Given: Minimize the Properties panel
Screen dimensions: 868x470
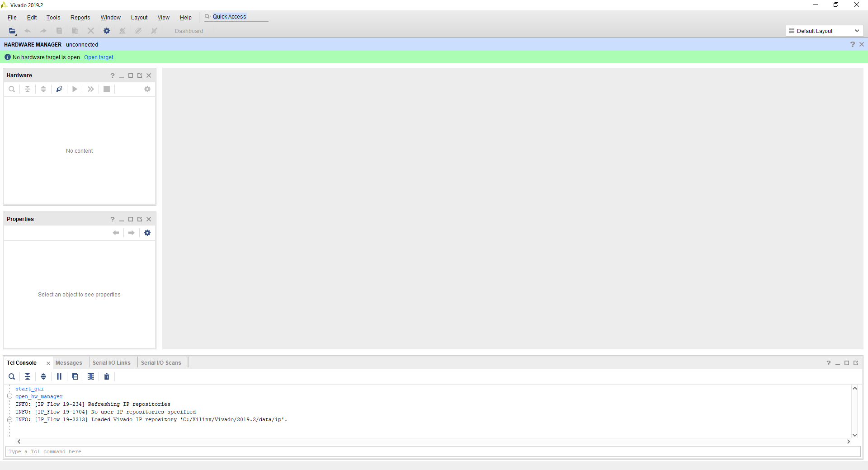Looking at the screenshot, I should [122, 219].
